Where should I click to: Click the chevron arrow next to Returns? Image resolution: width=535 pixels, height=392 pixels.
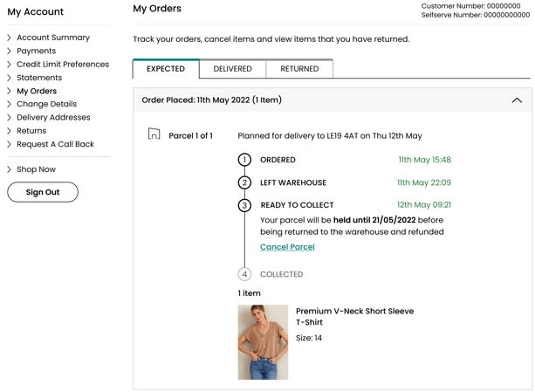[10, 131]
